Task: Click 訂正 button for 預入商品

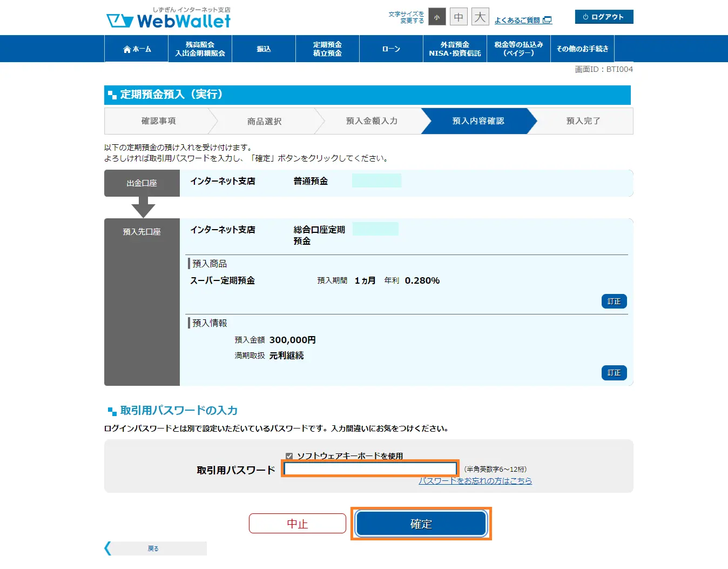Action: point(614,302)
